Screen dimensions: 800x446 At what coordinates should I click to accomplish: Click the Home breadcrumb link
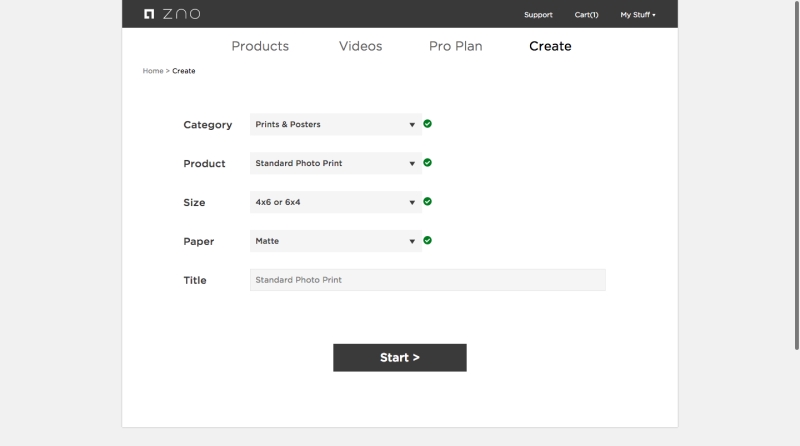point(153,71)
